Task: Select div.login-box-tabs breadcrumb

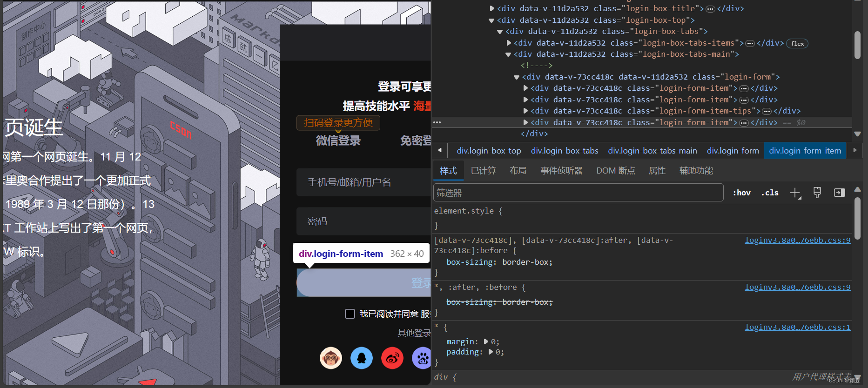Action: 565,151
